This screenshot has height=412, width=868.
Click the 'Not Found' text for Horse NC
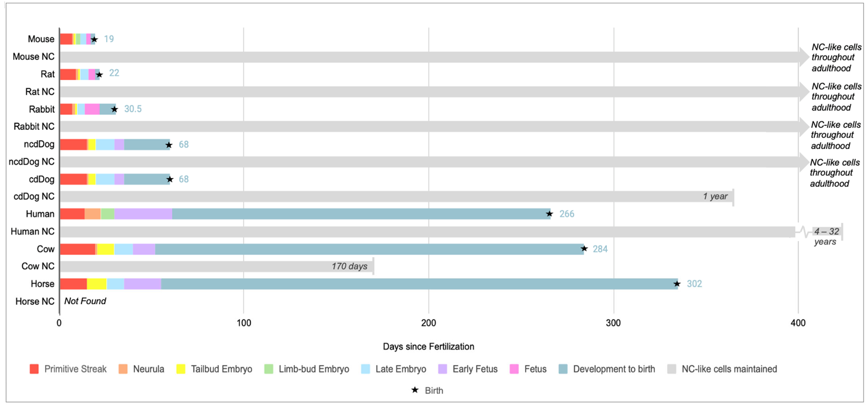[85, 301]
